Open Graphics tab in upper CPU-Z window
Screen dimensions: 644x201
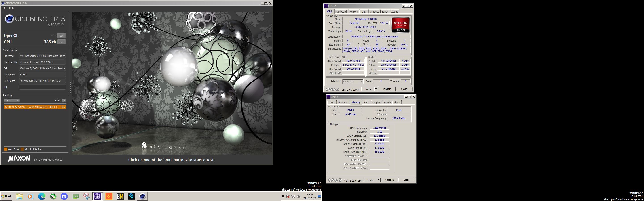coord(374,12)
